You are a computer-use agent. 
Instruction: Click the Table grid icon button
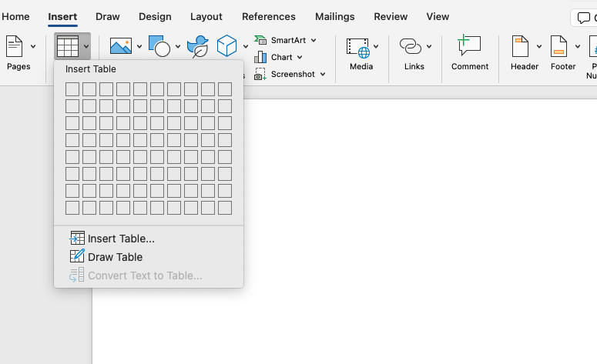pyautogui.click(x=68, y=47)
